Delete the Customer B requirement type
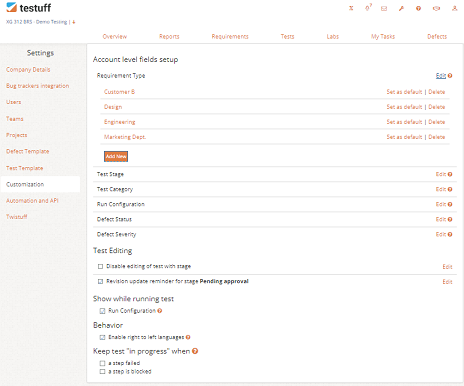Image resolution: width=464 pixels, height=386 pixels. (x=437, y=92)
